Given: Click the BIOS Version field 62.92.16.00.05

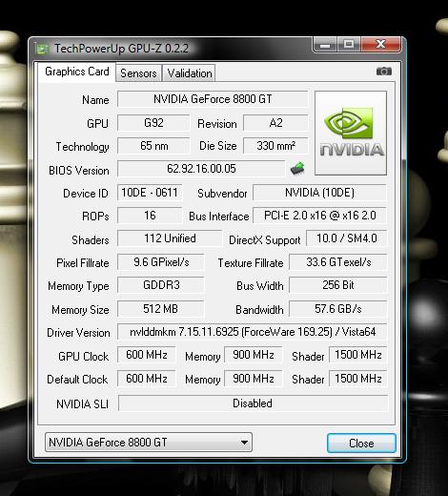Looking at the screenshot, I should pos(201,169).
